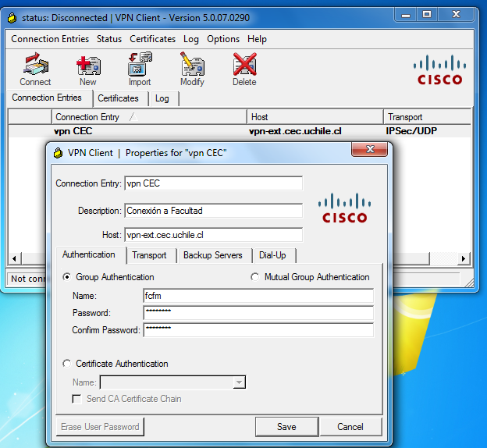Click the Host column header
The width and height of the screenshot is (487, 448).
[x=315, y=117]
